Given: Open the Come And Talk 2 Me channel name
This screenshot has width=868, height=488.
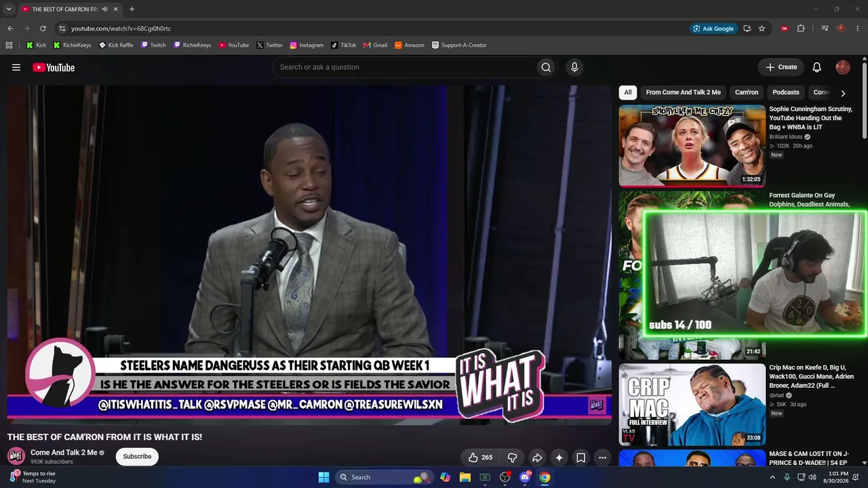Looking at the screenshot, I should (64, 453).
